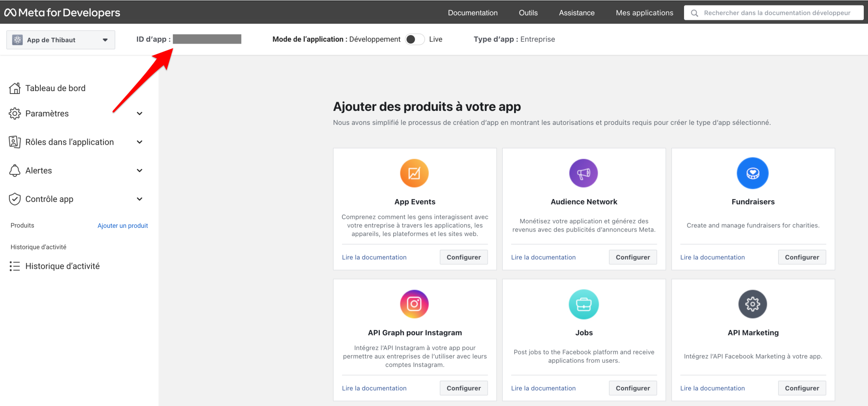868x406 pixels.
Task: Toggle the app mode switch to Live
Action: 415,39
